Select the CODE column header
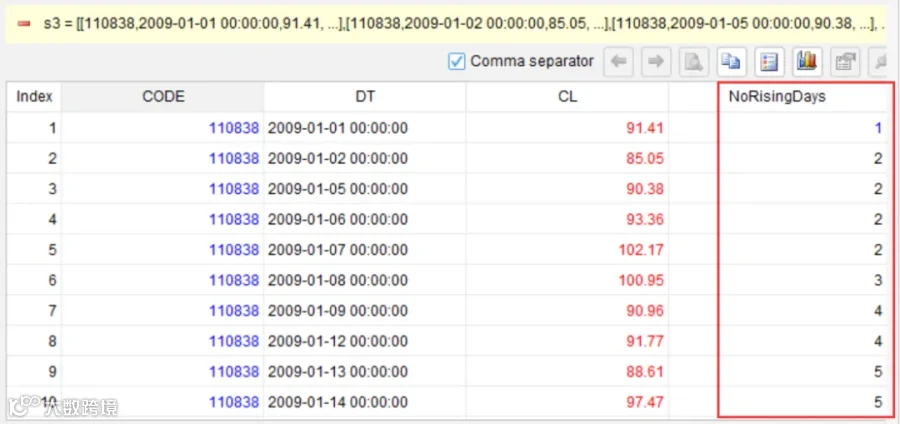900x424 pixels. [x=163, y=96]
